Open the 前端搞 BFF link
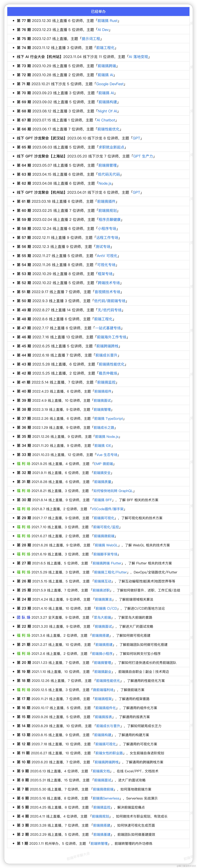This screenshot has height=868, width=197. click(103, 500)
